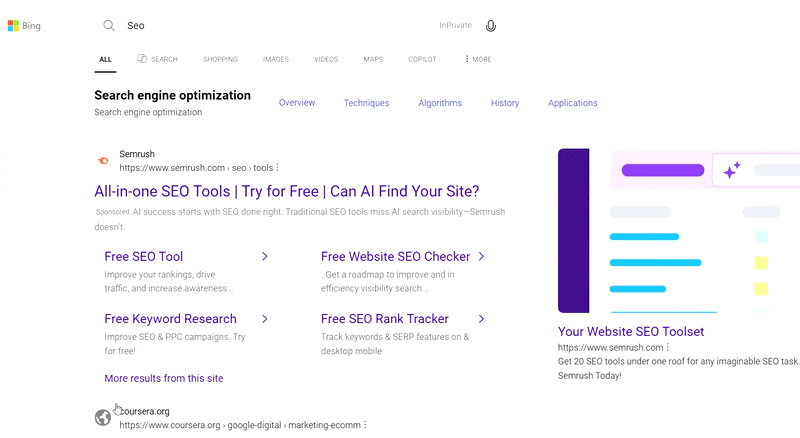
Task: Click the Semrush site name
Action: click(137, 154)
